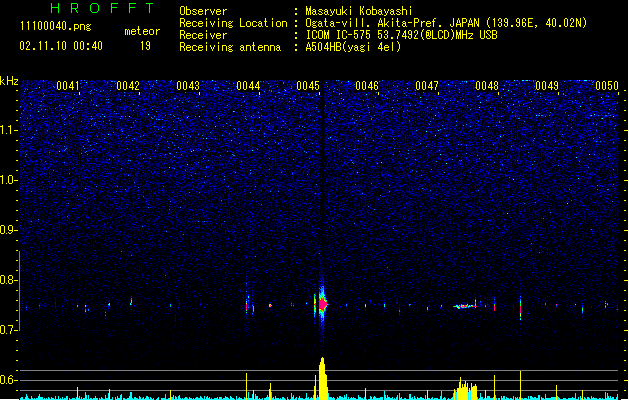
Task: Click the 0.9 frequency axis label
Action: click(x=9, y=230)
